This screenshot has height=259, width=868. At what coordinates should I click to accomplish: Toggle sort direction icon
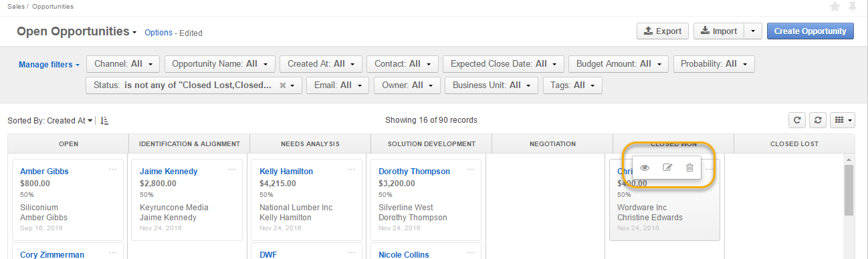tap(104, 121)
